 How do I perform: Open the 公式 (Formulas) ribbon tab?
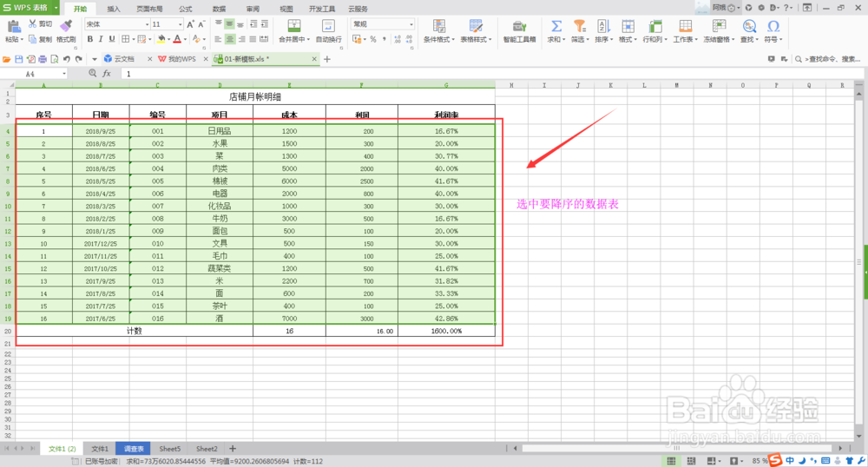click(186, 9)
